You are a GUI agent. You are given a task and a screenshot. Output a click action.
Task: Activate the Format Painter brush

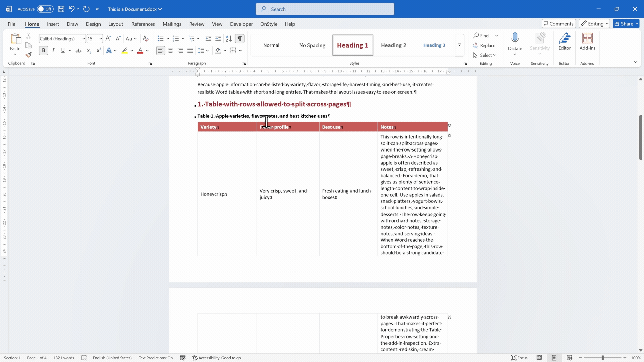29,55
